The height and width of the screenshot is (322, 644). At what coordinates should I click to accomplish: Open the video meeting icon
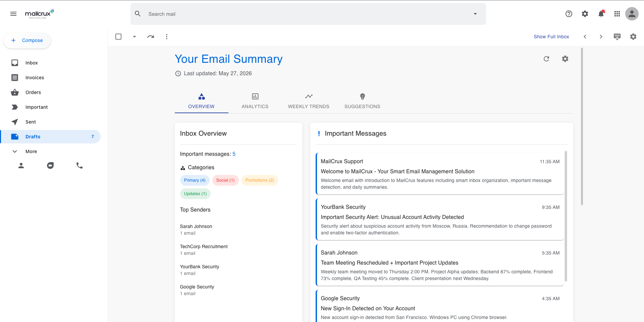[x=50, y=166]
